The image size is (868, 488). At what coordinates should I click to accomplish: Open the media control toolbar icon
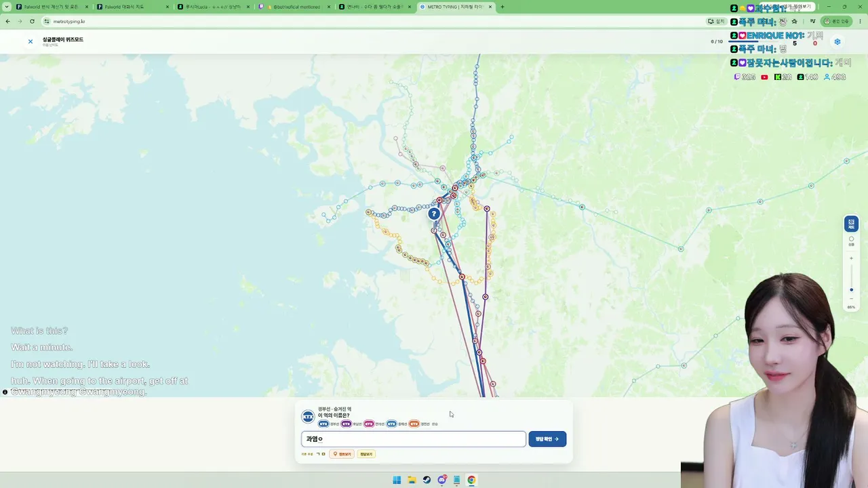click(x=812, y=21)
